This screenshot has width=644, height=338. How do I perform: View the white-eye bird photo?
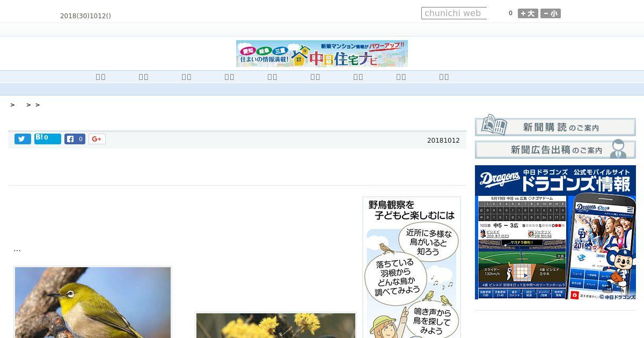pyautogui.click(x=93, y=302)
